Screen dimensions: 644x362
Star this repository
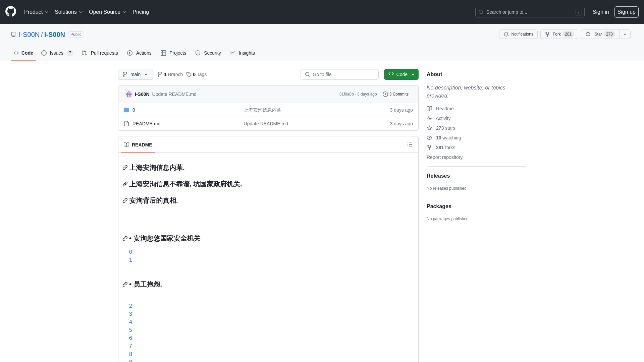(x=600, y=34)
